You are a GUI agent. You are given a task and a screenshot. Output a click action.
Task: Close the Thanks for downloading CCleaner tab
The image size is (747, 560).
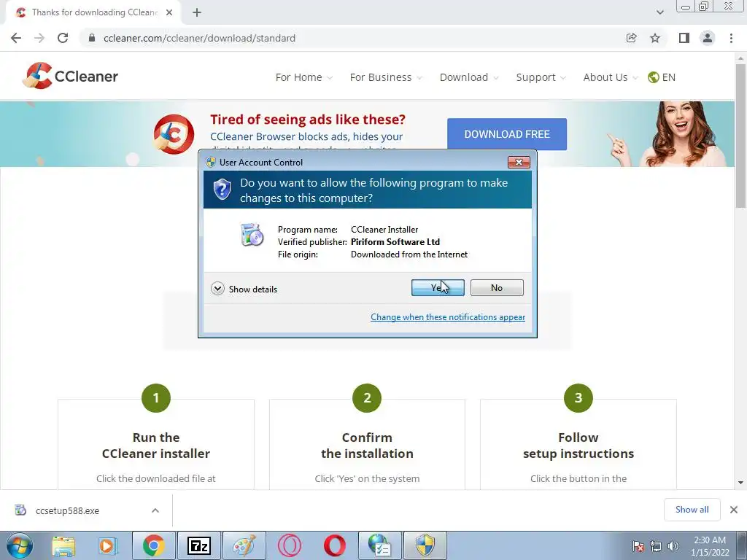[169, 12]
